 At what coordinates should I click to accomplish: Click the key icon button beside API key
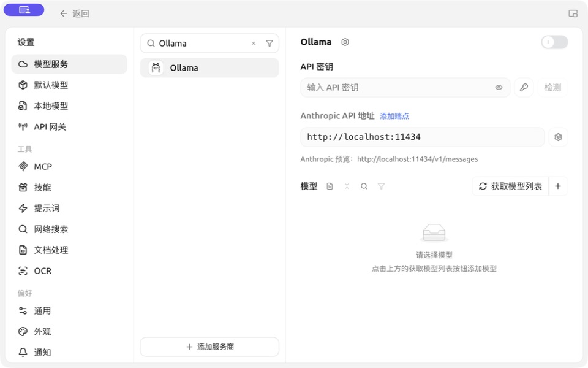[x=524, y=88]
